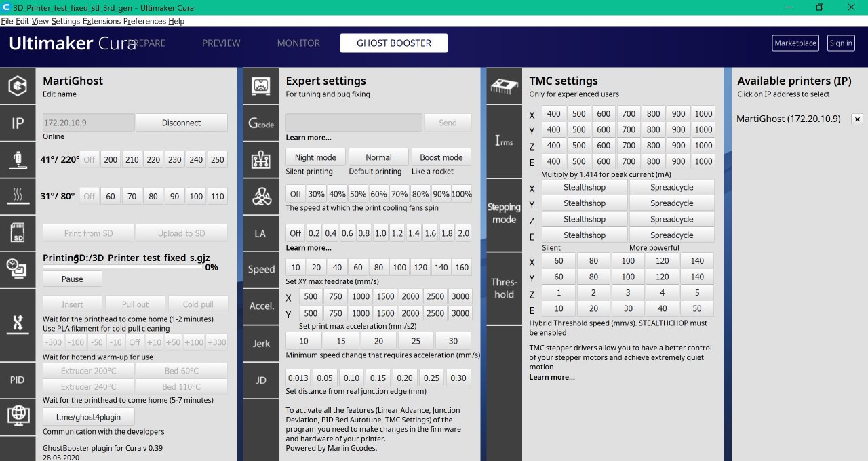Click the print status monitor icon

pos(17,269)
